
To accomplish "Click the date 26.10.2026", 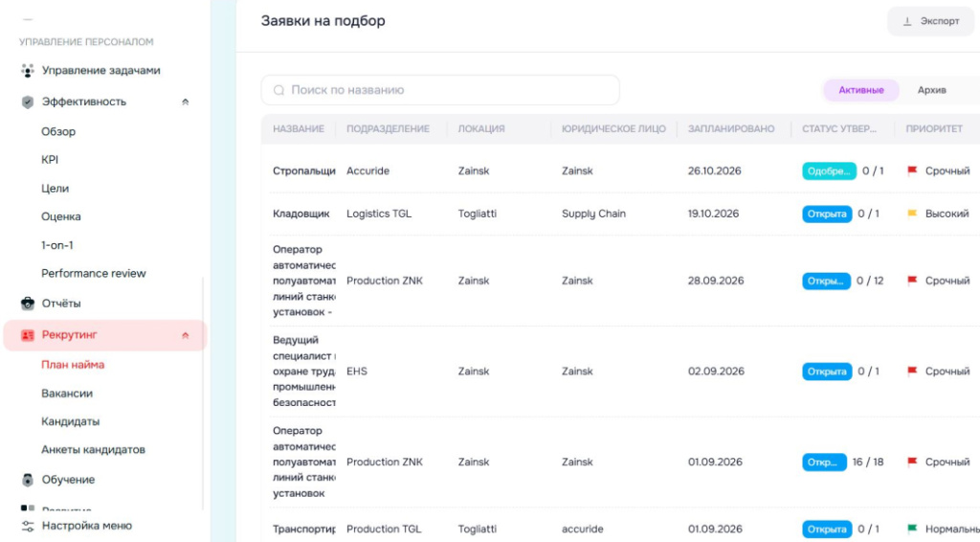I will [714, 170].
